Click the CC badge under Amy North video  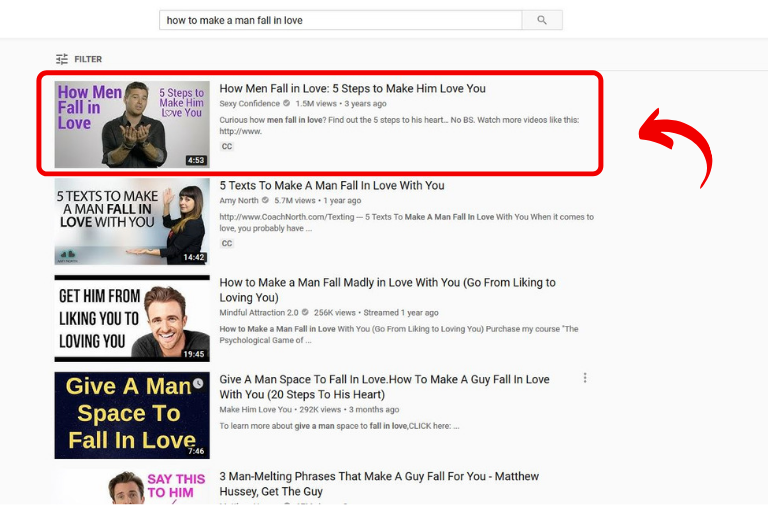[227, 243]
